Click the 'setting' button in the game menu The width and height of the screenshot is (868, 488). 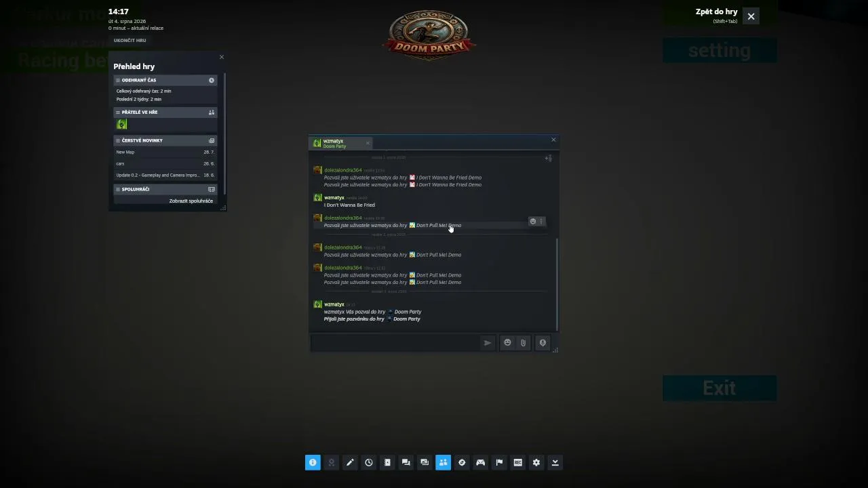coord(719,51)
